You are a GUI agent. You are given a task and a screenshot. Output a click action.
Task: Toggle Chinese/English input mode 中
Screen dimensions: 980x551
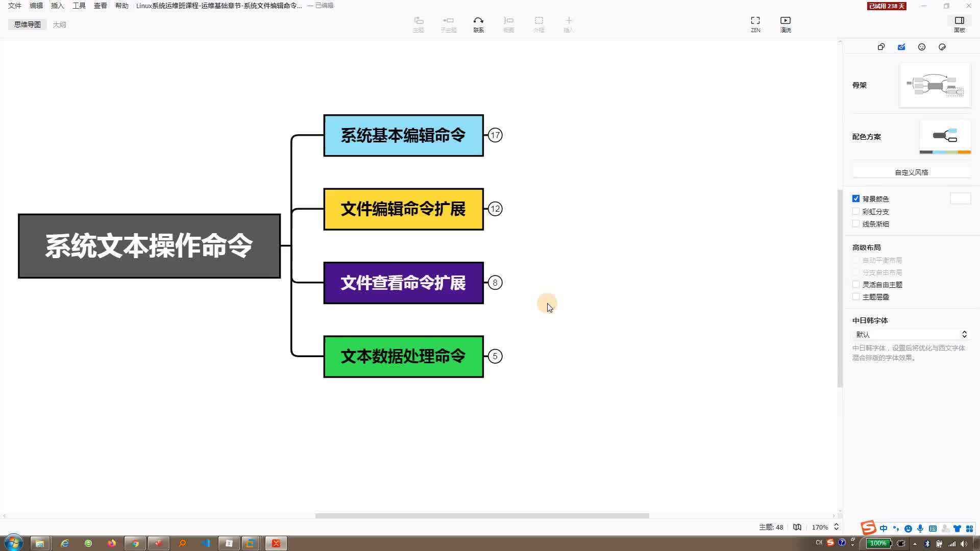pyautogui.click(x=884, y=529)
